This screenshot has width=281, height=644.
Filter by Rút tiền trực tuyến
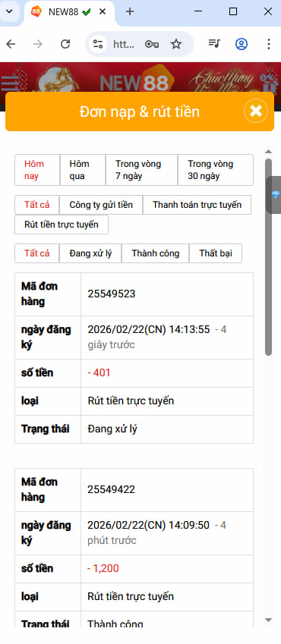click(x=62, y=225)
